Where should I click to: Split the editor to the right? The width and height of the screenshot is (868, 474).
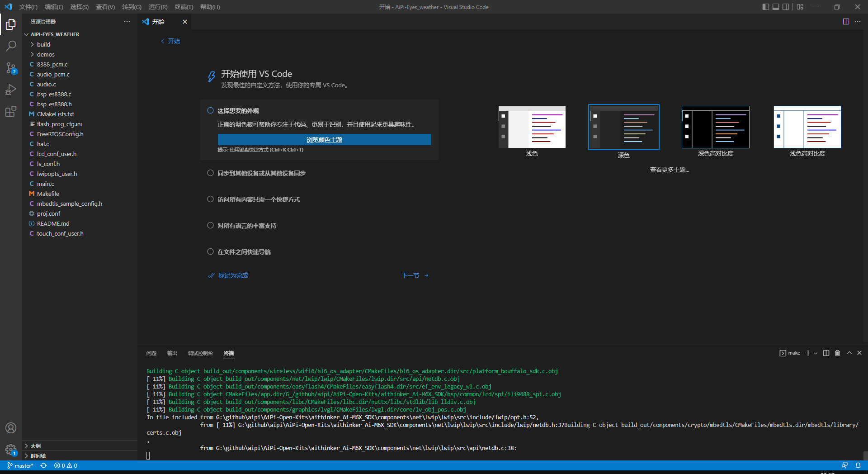coord(846,22)
